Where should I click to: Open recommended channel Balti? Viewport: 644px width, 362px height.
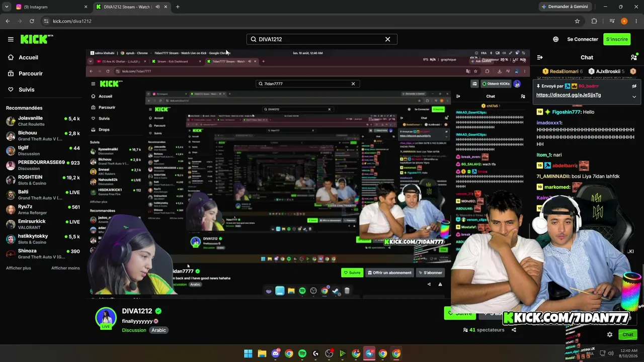(x=43, y=195)
